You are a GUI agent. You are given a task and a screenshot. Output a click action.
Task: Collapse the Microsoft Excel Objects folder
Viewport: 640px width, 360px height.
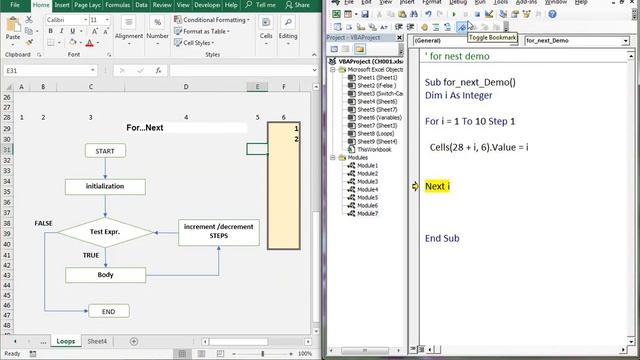click(x=333, y=70)
